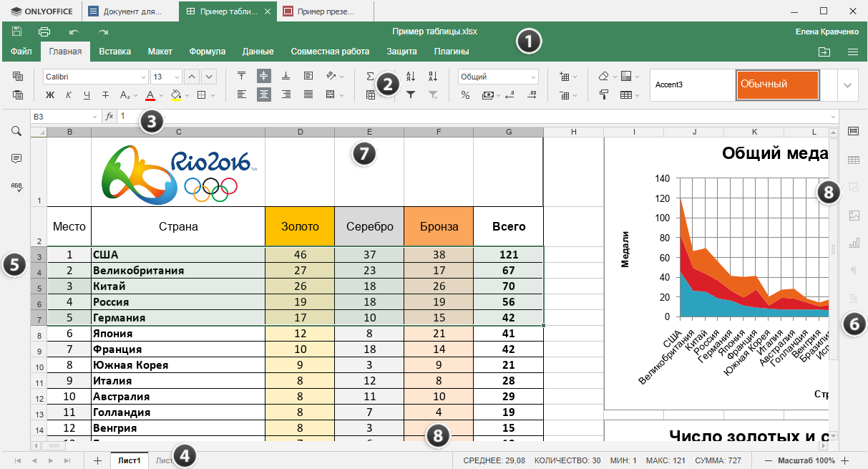868x469 pixels.
Task: Open the Файл menu
Action: pos(21,52)
